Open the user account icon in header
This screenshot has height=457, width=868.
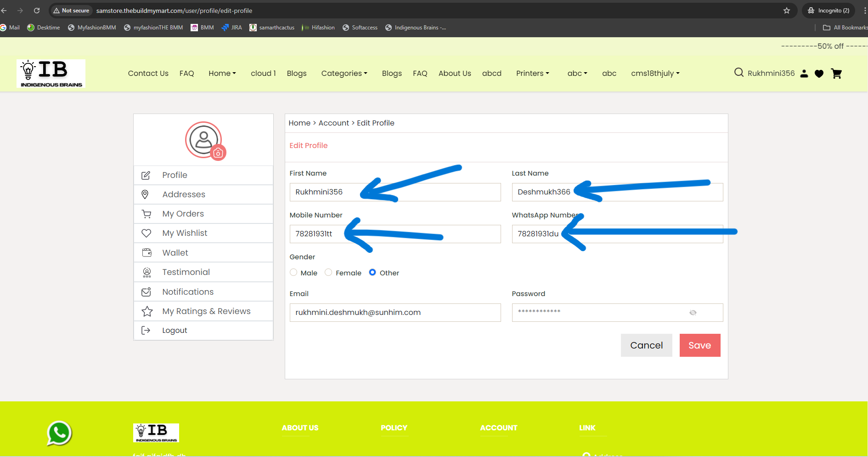[x=804, y=74]
